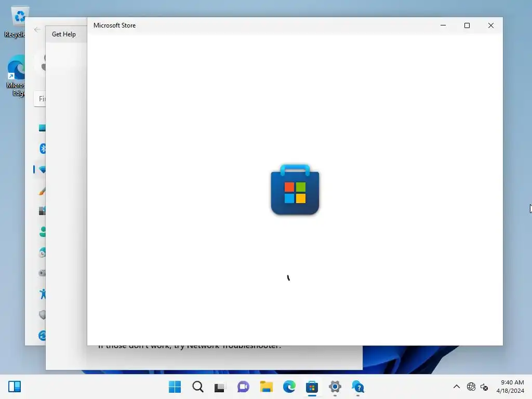532x399 pixels.
Task: Launch Microsoft Edge from the taskbar
Action: (x=289, y=387)
